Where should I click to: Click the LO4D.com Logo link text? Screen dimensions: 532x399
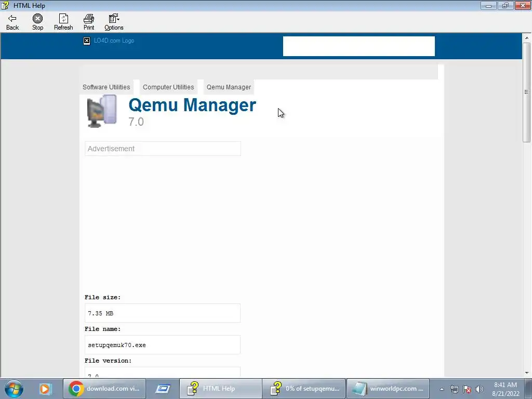[x=114, y=41]
